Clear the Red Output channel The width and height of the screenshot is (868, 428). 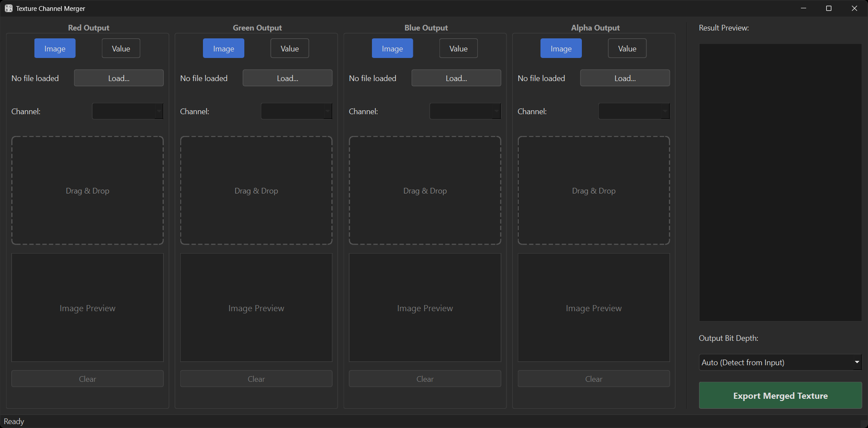coord(87,379)
